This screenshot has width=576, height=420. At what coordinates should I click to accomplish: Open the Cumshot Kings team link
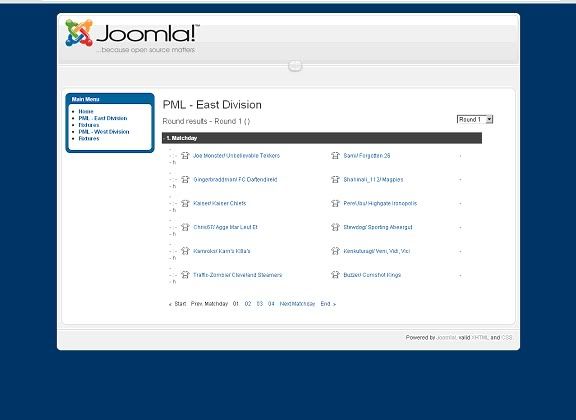tap(372, 275)
